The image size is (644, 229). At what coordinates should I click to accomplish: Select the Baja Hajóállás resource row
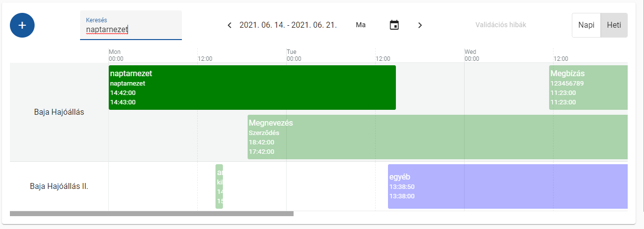tap(59, 112)
